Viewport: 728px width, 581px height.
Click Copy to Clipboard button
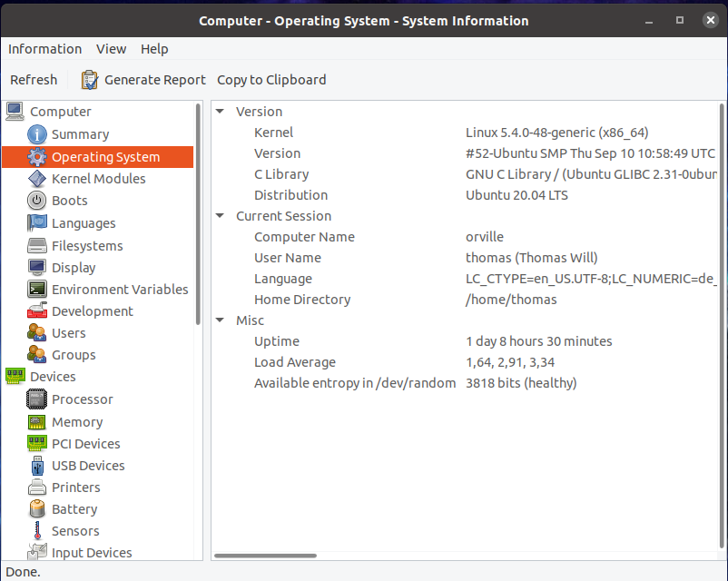pyautogui.click(x=271, y=80)
